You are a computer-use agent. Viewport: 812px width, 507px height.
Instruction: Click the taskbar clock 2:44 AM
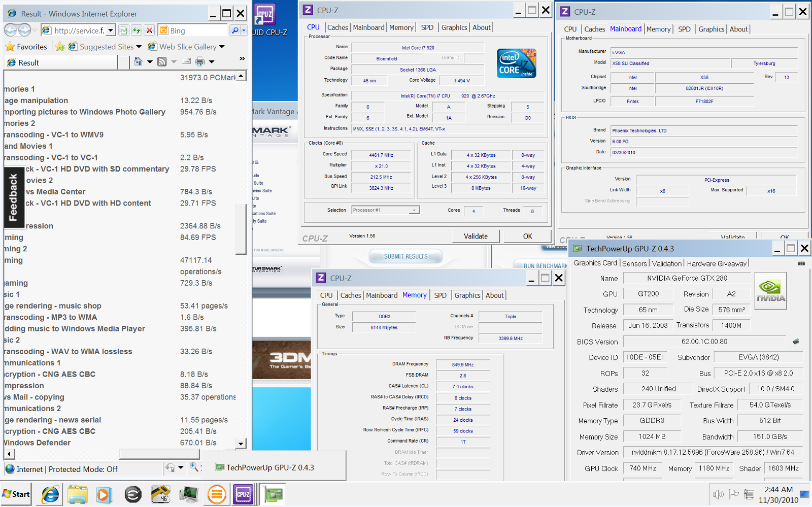[x=779, y=490]
